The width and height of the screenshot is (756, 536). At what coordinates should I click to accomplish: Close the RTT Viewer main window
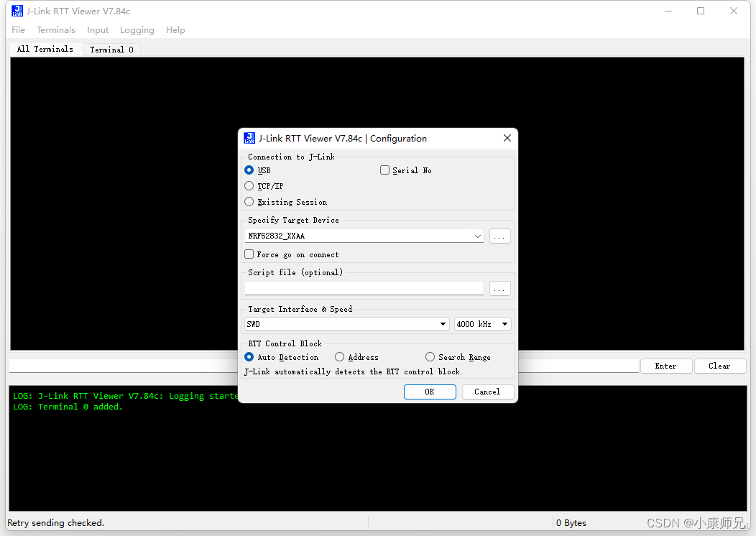click(x=733, y=11)
